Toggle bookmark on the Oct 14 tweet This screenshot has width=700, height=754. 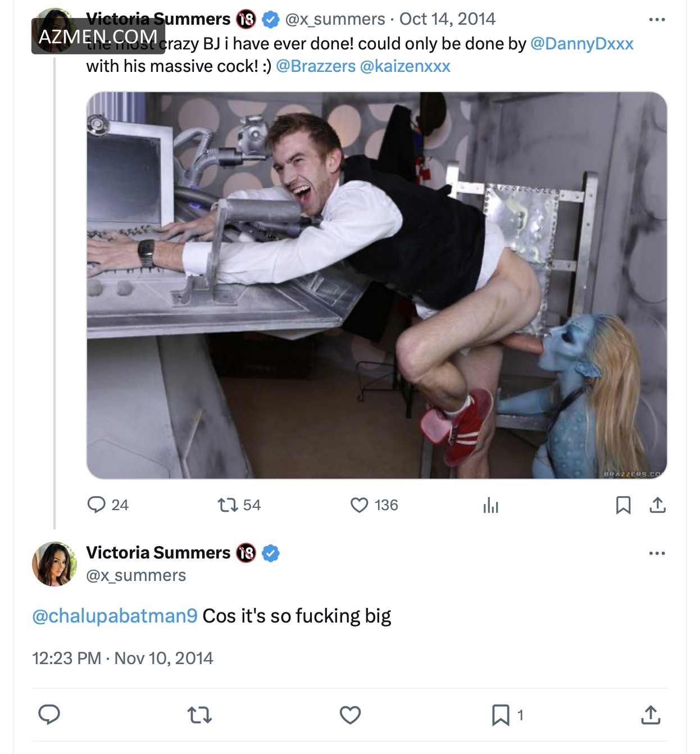(623, 505)
